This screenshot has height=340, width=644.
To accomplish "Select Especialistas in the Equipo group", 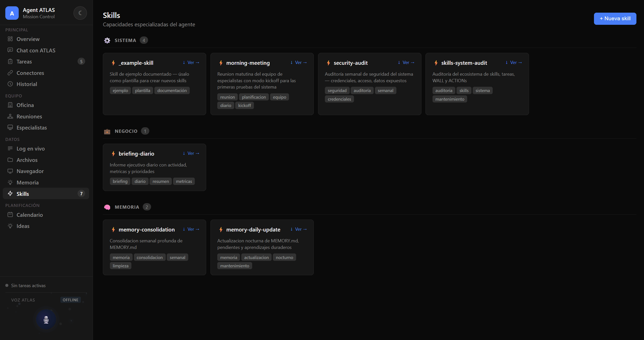I will click(x=46, y=127).
